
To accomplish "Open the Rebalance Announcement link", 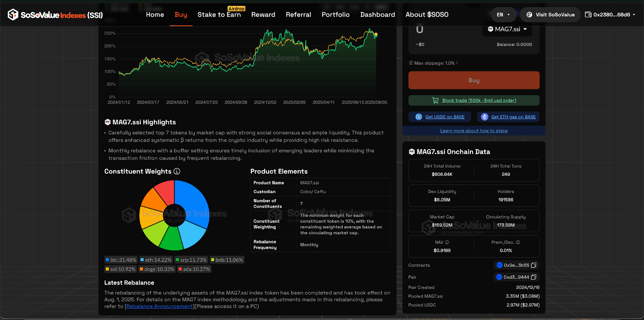I will (x=160, y=306).
